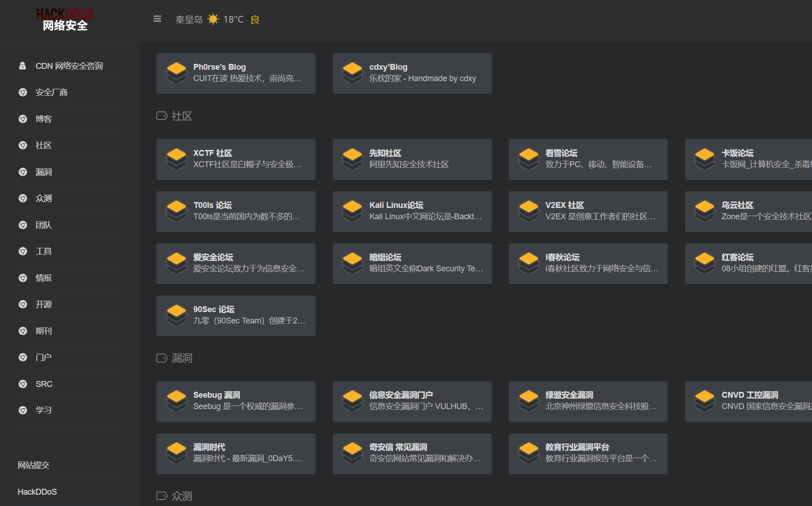The image size is (812, 506).
Task: Open CDN 网络安全咨询 in sidebar
Action: pyautogui.click(x=69, y=66)
